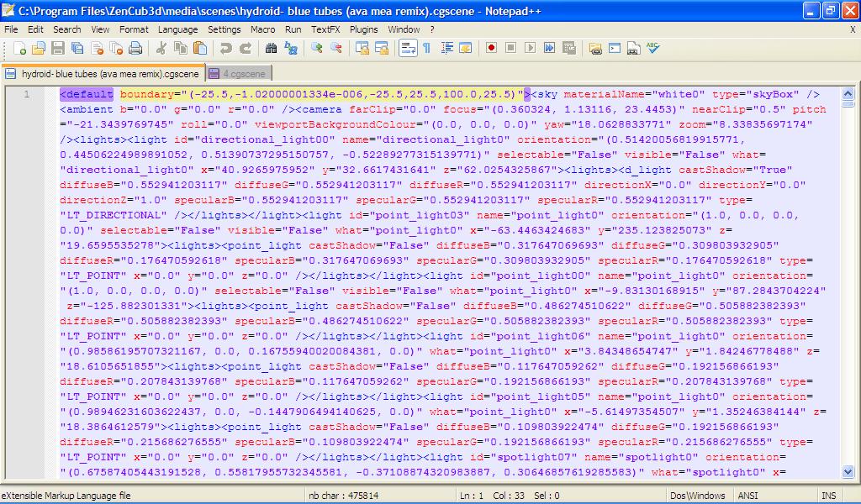This screenshot has width=861, height=504.
Task: Click the Find binoculars icon
Action: click(x=272, y=49)
